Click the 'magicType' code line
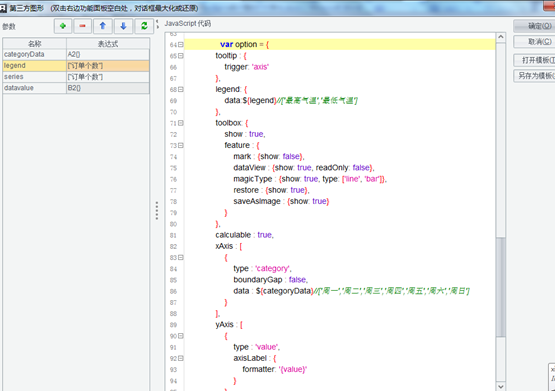Image resolution: width=555 pixels, height=392 pixels. point(310,179)
